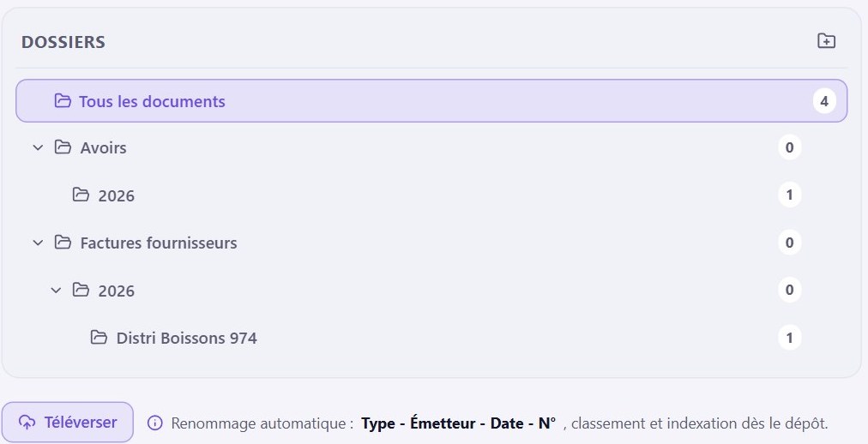Click the new folder icon beside DOSSIERS
Screen dimensions: 868x444
[x=827, y=41]
